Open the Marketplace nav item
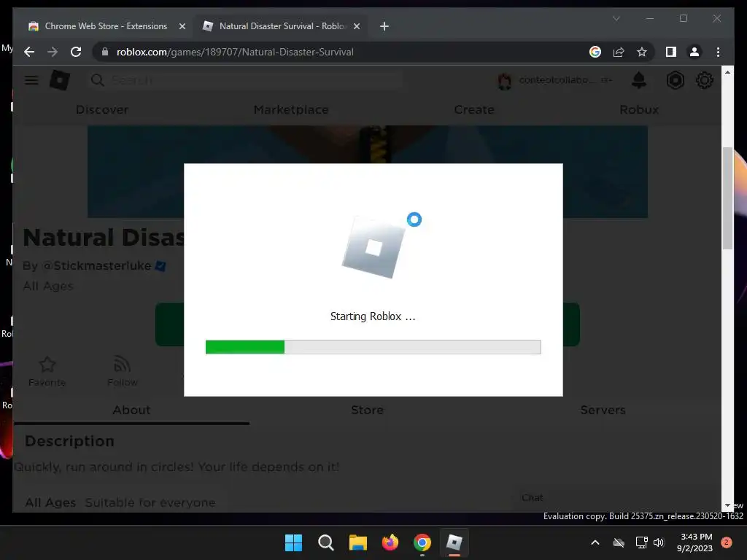The width and height of the screenshot is (747, 560). tap(290, 109)
